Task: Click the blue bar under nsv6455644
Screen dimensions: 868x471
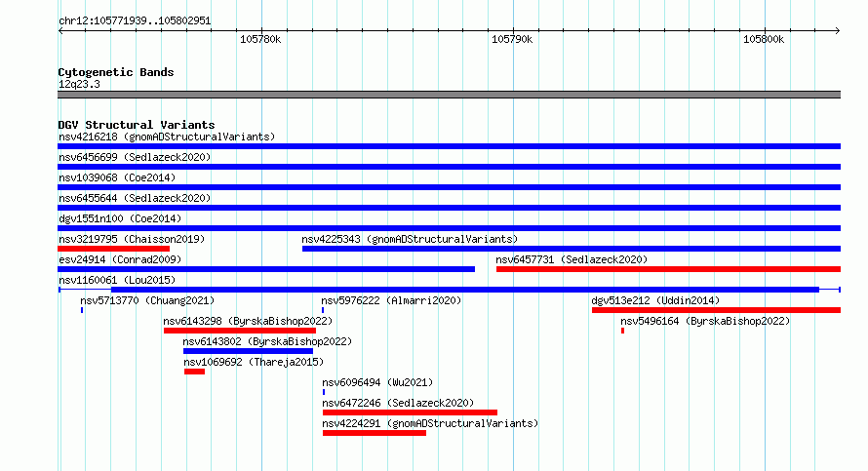Action: (x=449, y=208)
